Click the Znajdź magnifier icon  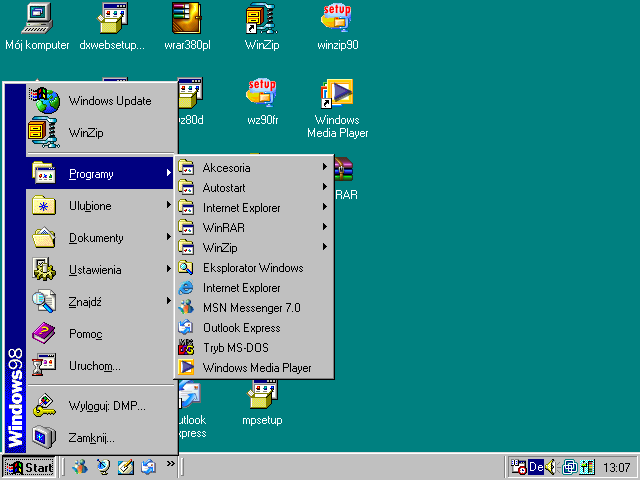[x=44, y=302]
